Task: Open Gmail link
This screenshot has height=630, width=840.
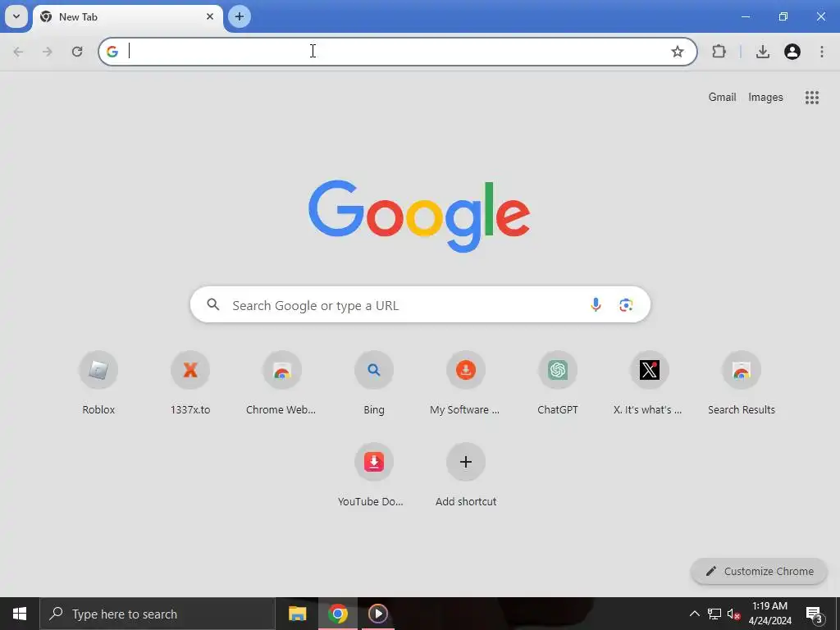Action: pyautogui.click(x=722, y=97)
